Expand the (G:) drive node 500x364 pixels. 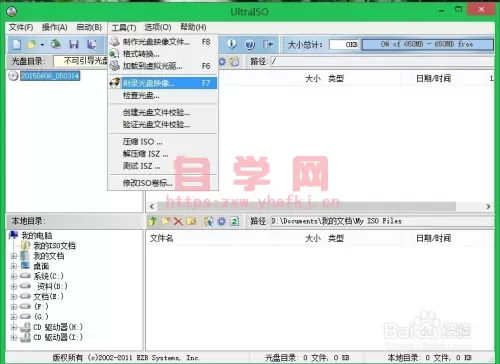click(x=14, y=317)
